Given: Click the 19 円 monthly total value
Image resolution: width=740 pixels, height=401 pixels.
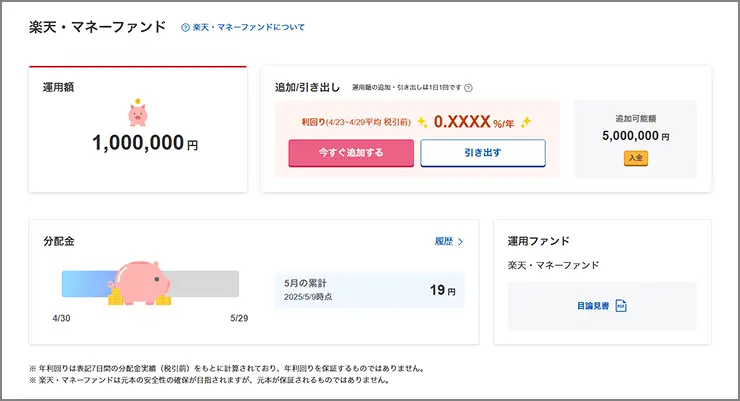Looking at the screenshot, I should coord(443,290).
